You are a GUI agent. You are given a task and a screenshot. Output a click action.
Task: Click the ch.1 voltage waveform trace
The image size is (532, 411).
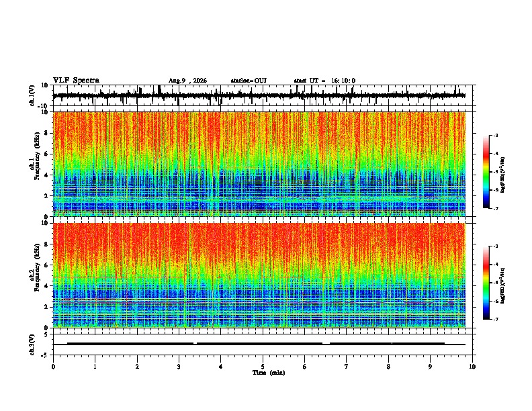[x=259, y=95]
